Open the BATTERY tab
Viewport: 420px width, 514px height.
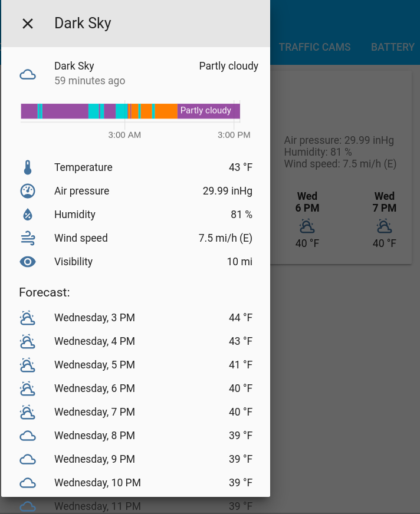pos(392,47)
